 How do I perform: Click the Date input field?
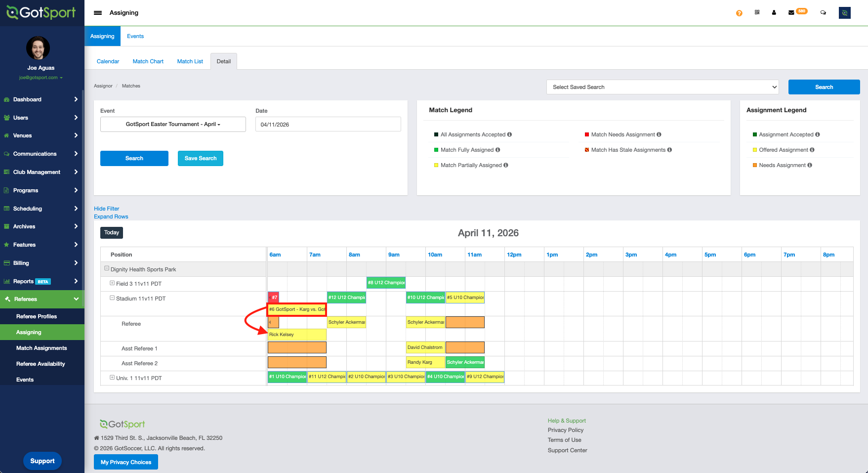click(328, 125)
